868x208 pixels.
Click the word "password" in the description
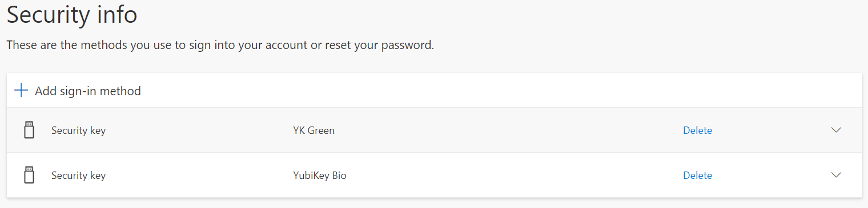[x=407, y=45]
